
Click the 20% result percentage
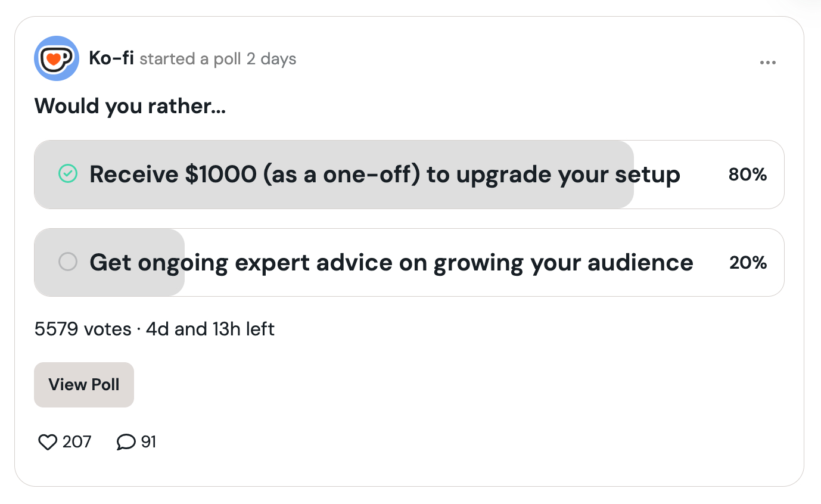(x=748, y=262)
